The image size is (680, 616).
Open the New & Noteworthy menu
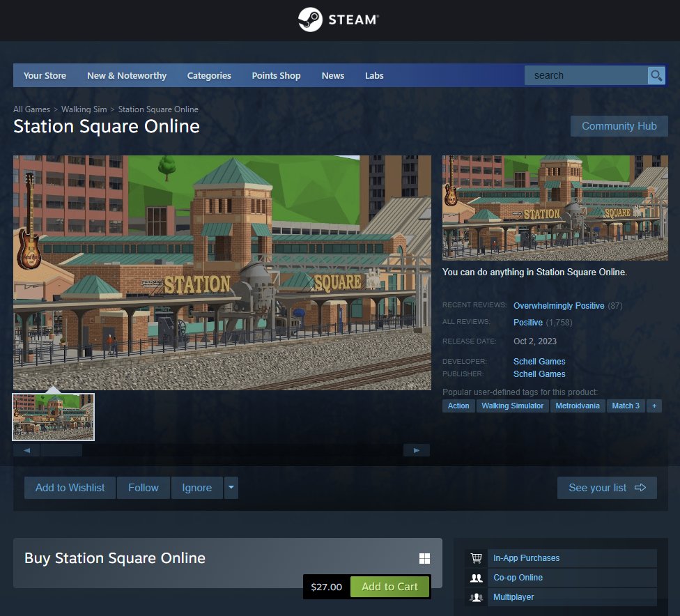click(127, 75)
